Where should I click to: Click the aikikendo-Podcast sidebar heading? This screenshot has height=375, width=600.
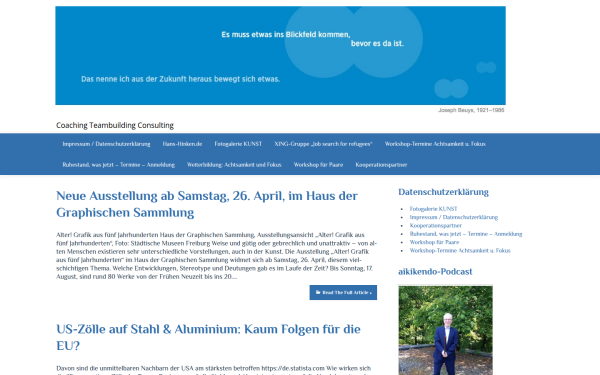[x=435, y=272]
